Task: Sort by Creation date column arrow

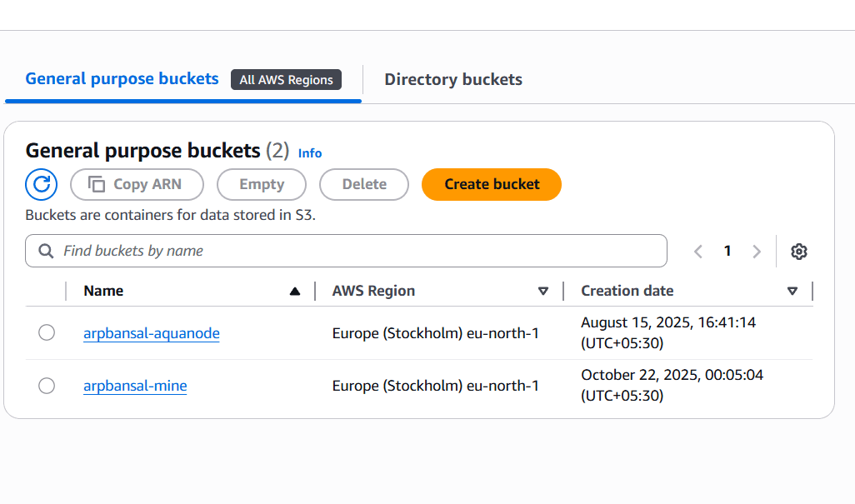Action: click(792, 291)
